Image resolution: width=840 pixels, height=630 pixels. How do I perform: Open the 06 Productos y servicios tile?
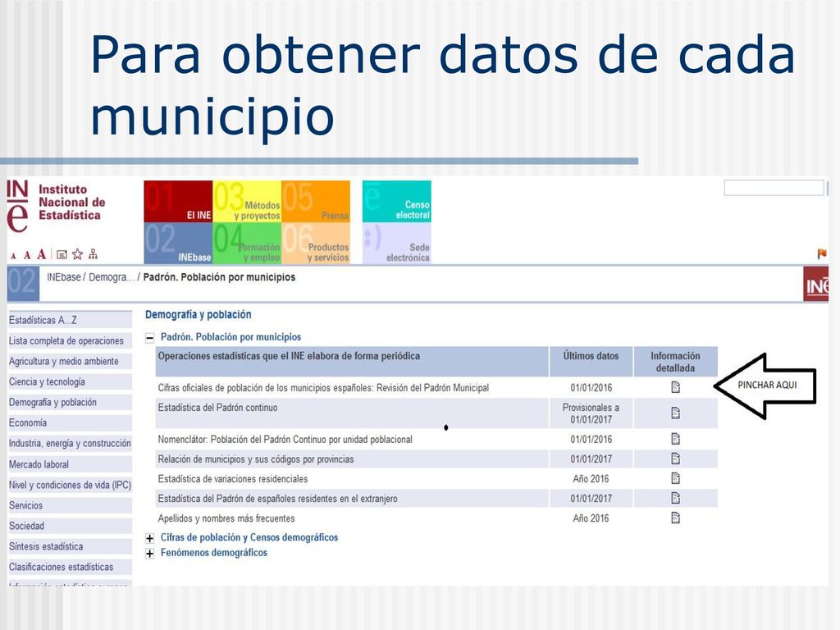pos(316,243)
